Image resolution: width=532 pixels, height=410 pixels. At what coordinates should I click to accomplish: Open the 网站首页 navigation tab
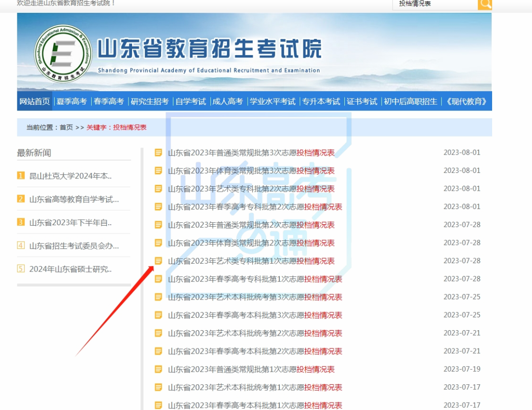pyautogui.click(x=34, y=102)
